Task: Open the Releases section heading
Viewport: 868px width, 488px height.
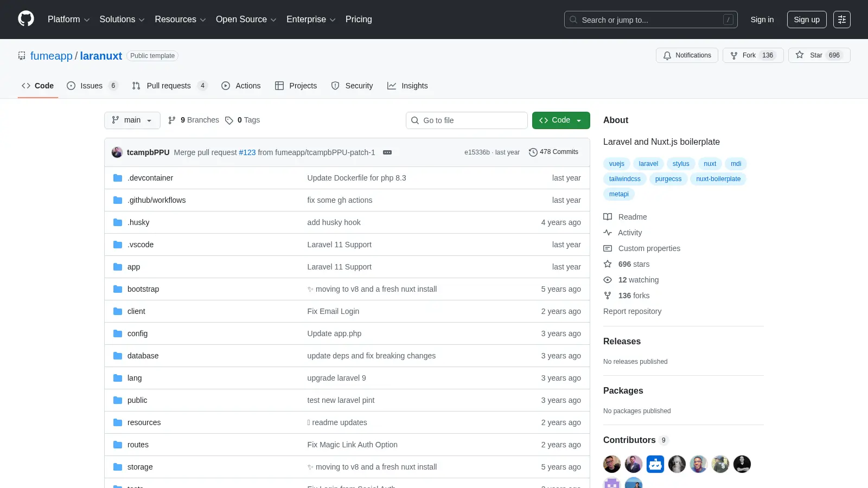Action: tap(622, 341)
